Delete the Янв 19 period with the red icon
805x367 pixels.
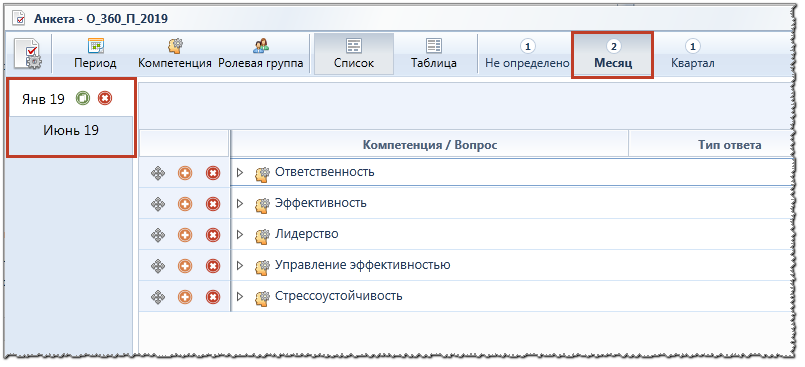105,98
